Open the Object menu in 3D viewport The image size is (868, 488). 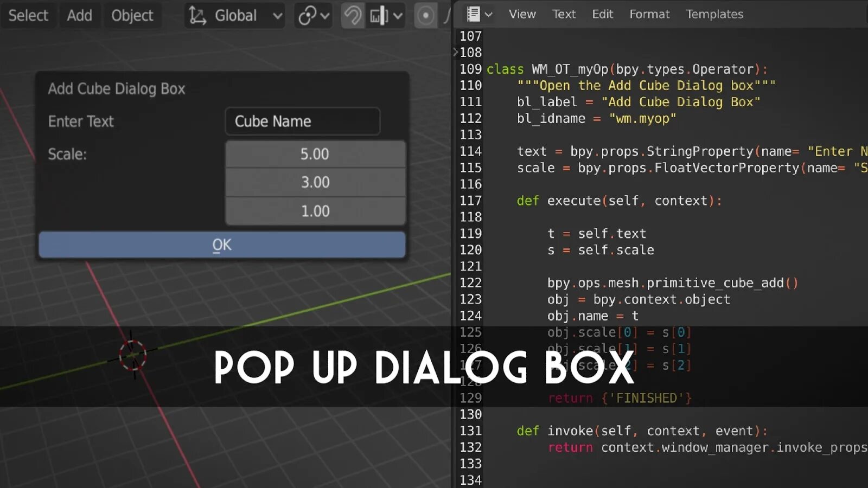132,15
